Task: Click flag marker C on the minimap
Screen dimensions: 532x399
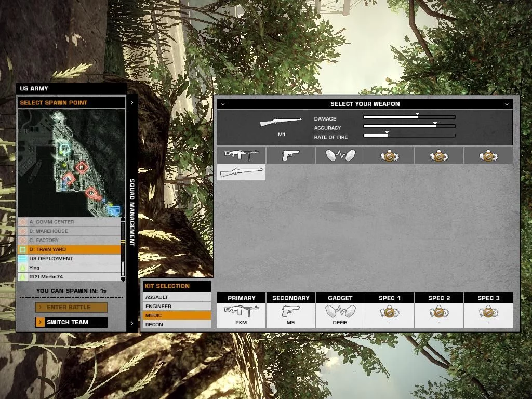Action: click(69, 179)
